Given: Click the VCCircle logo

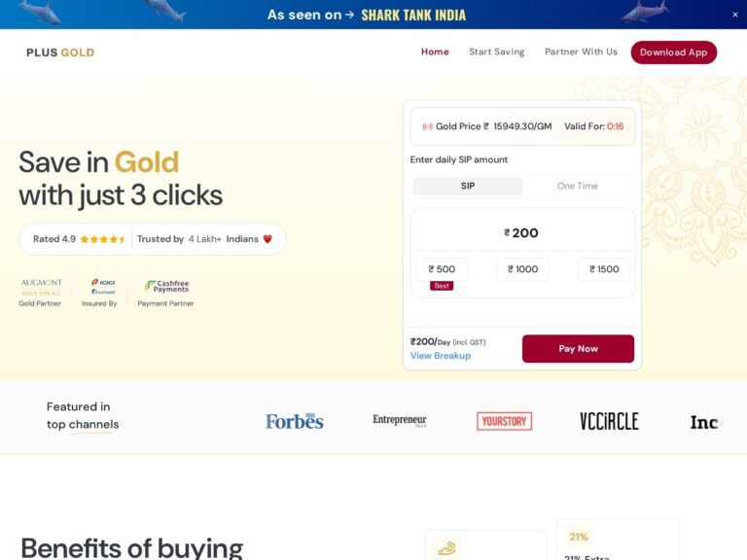Looking at the screenshot, I should 609,421.
